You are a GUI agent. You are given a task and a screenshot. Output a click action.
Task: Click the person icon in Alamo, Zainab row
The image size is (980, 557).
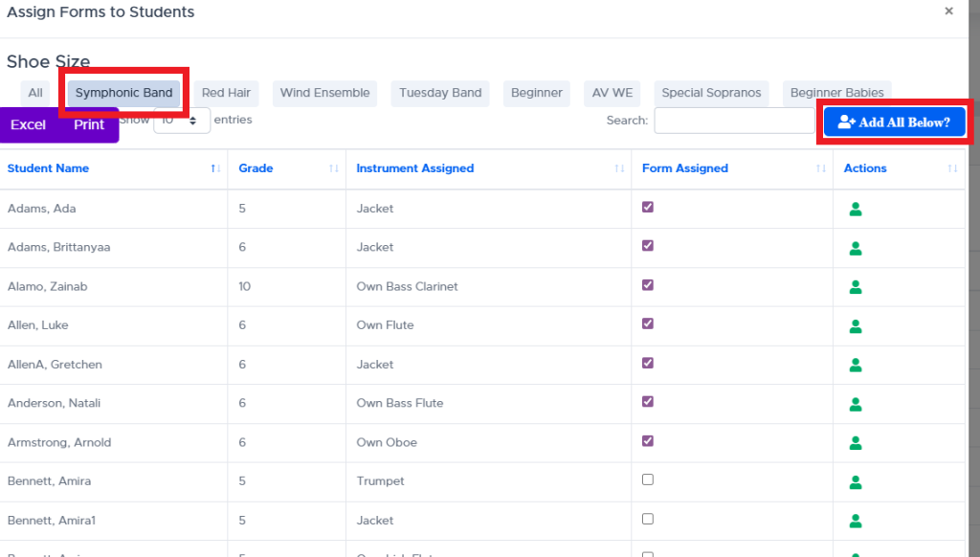click(856, 287)
